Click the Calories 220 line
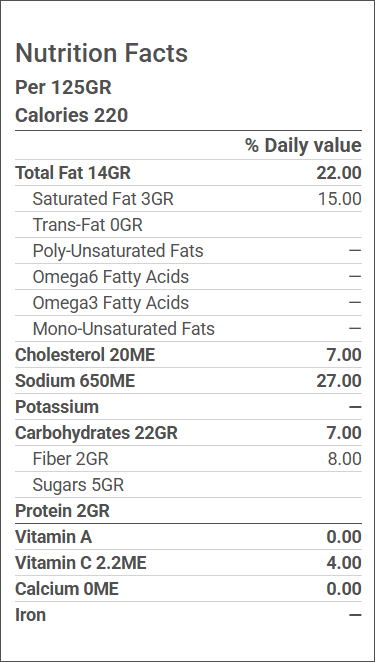 point(71,115)
